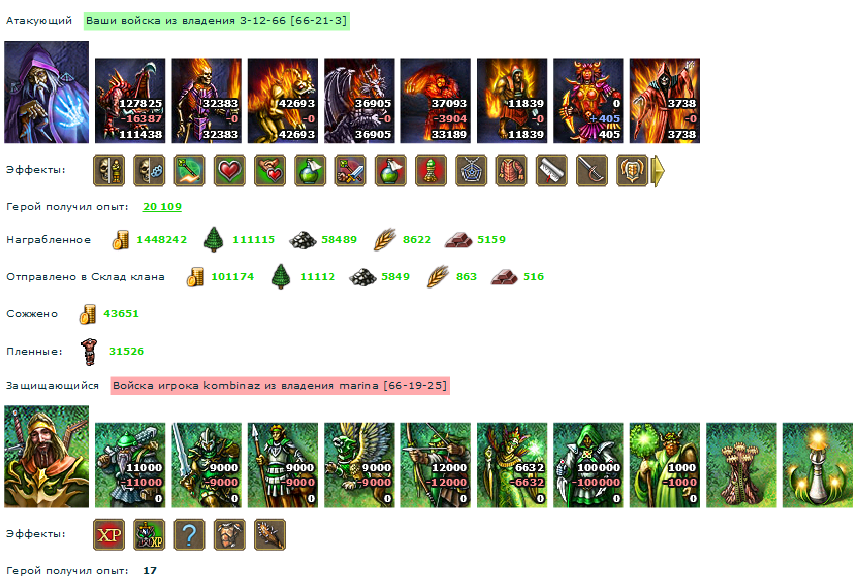Click the glowing white tower building tile
This screenshot has height=584, width=857.
tap(818, 465)
